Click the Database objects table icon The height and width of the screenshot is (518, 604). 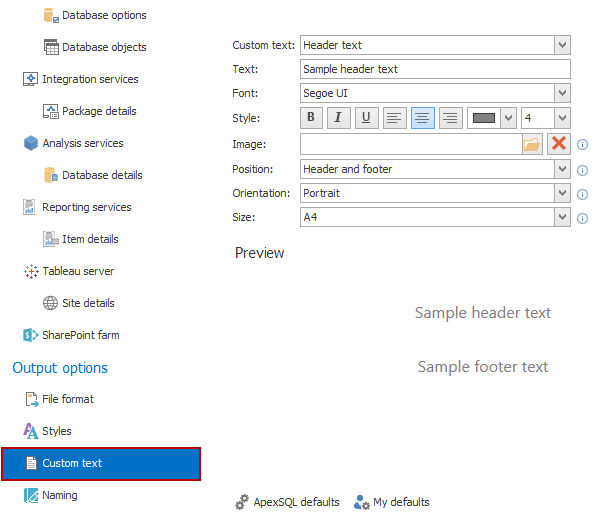pos(51,47)
